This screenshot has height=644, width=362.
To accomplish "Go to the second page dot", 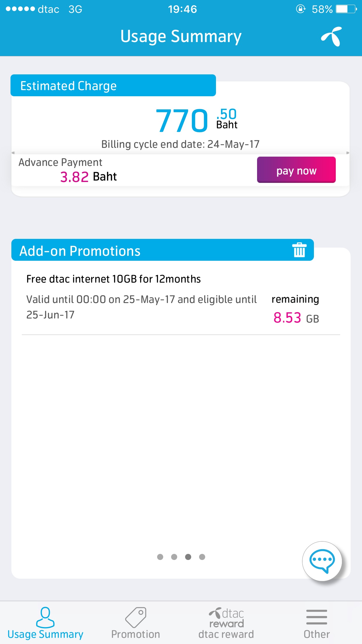I will (x=174, y=557).
